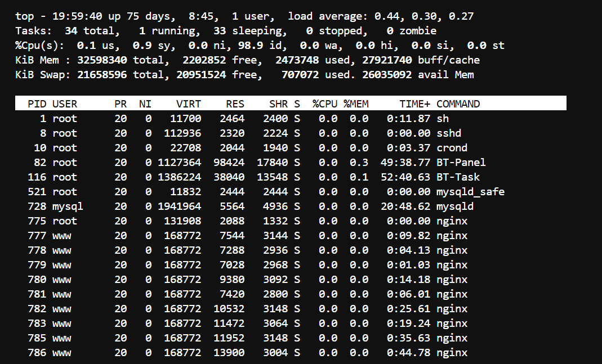Click used memory value 2473748

tap(297, 60)
